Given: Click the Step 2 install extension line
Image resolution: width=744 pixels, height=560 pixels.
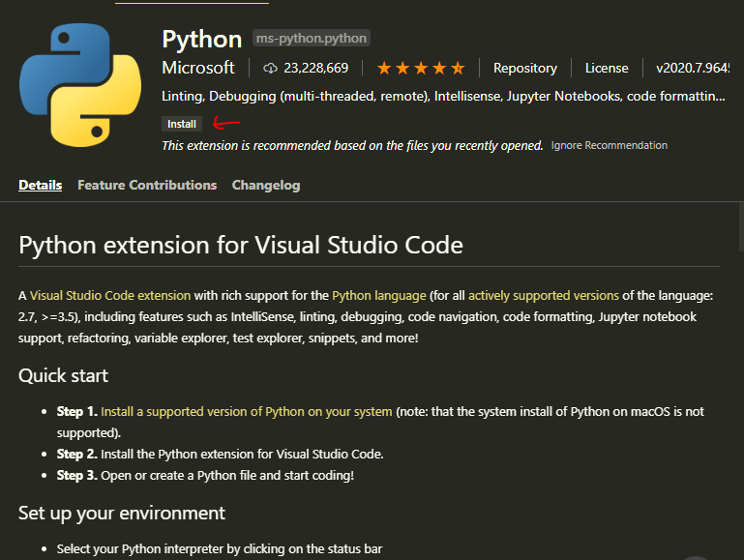Looking at the screenshot, I should (x=221, y=455).
